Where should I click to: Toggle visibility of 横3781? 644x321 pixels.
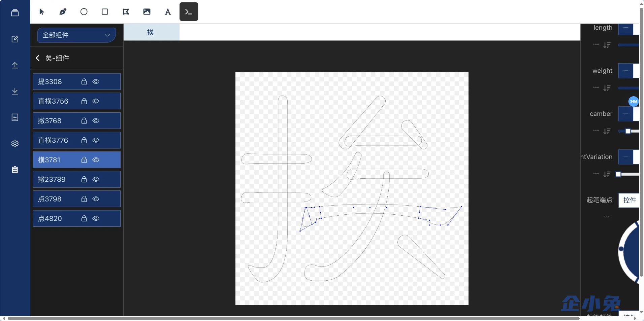coord(96,160)
